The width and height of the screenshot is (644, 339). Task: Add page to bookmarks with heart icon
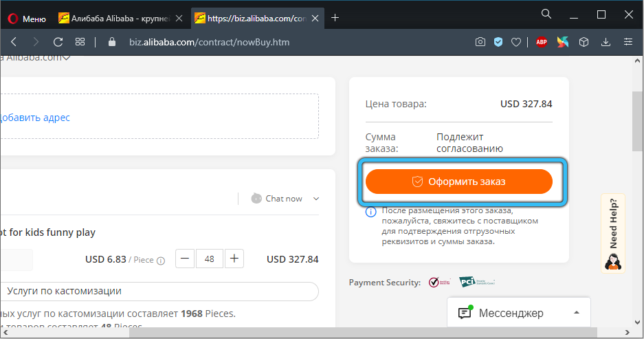[516, 42]
